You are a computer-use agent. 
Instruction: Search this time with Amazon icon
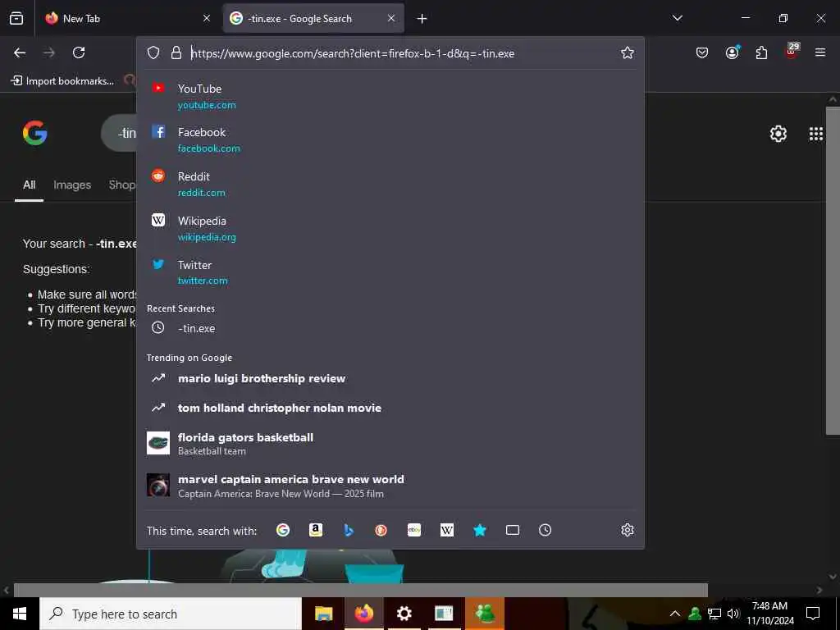[316, 530]
